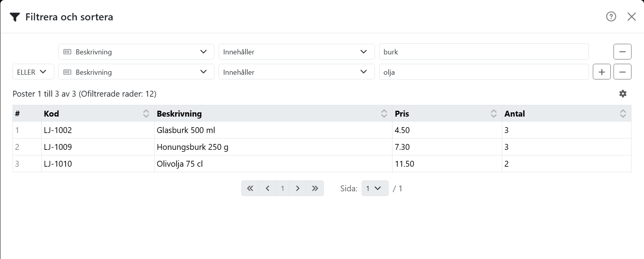This screenshot has height=259, width=644.
Task: Click the price 7.30 cell
Action: (447, 147)
